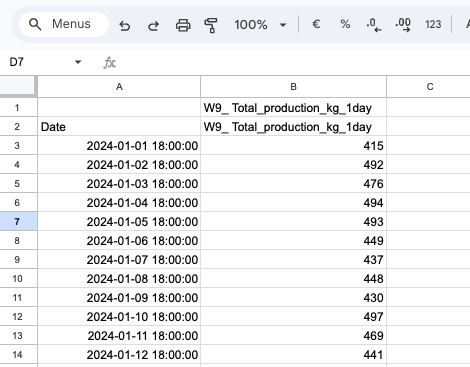Click the value 415 cell
This screenshot has width=470, height=367.
[293, 146]
